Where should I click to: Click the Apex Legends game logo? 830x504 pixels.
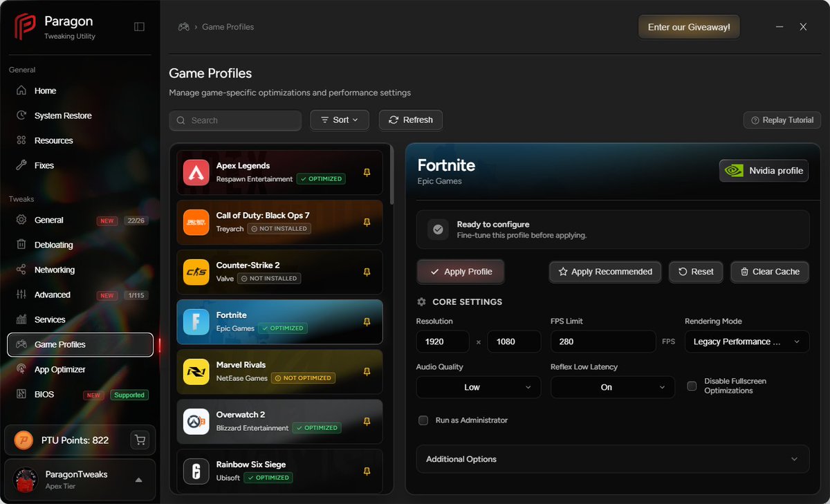(196, 172)
